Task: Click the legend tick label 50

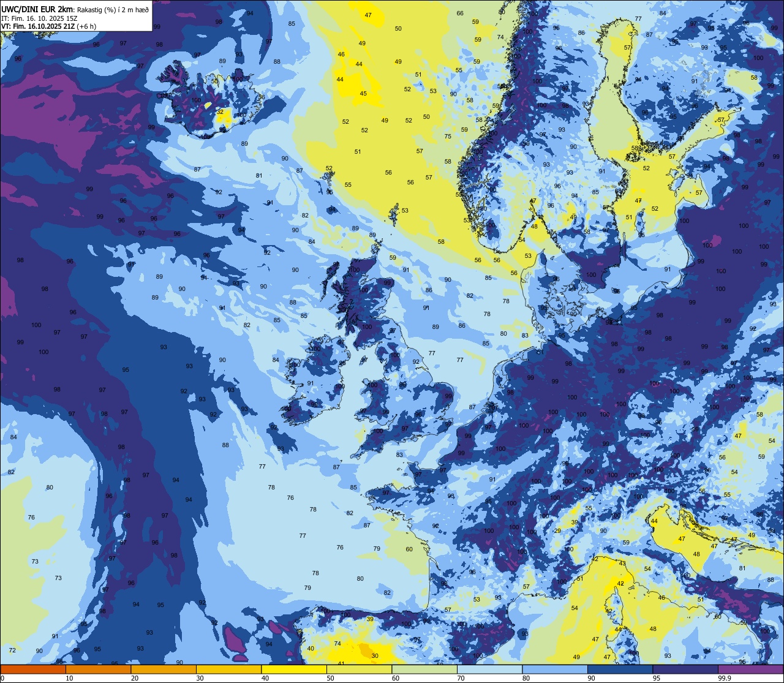Action: [330, 678]
